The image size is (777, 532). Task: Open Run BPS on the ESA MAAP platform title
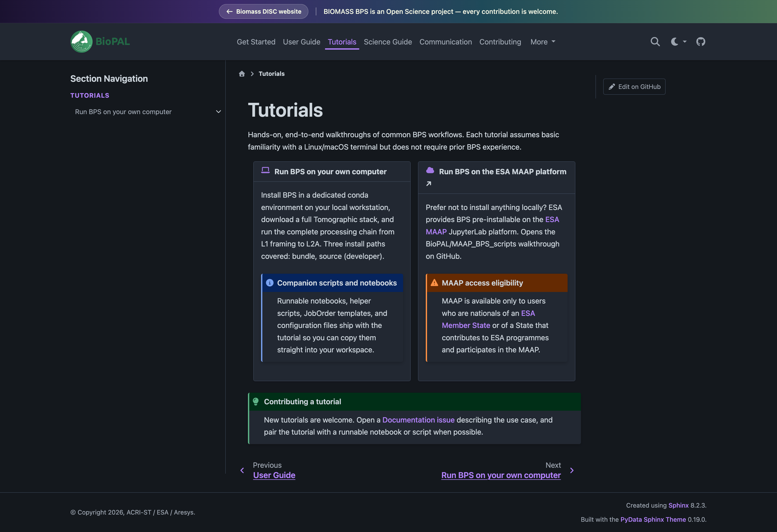coord(503,171)
